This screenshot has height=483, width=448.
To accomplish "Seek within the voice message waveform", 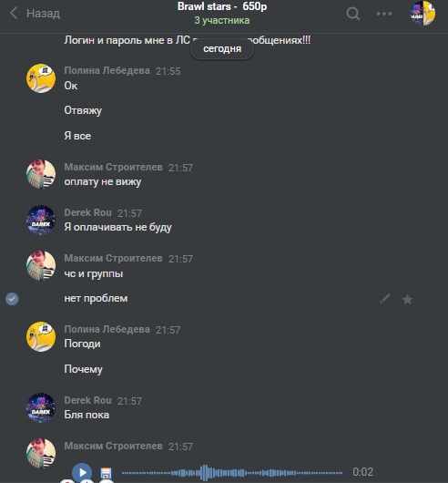I will 232,473.
